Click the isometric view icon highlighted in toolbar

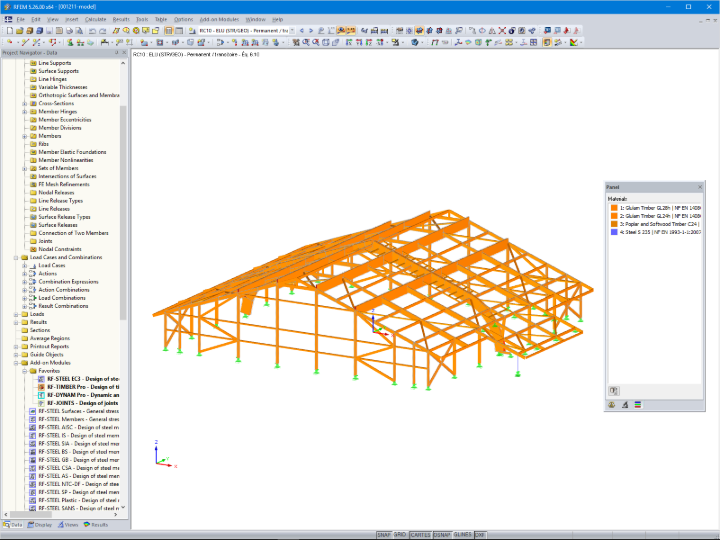(419, 31)
